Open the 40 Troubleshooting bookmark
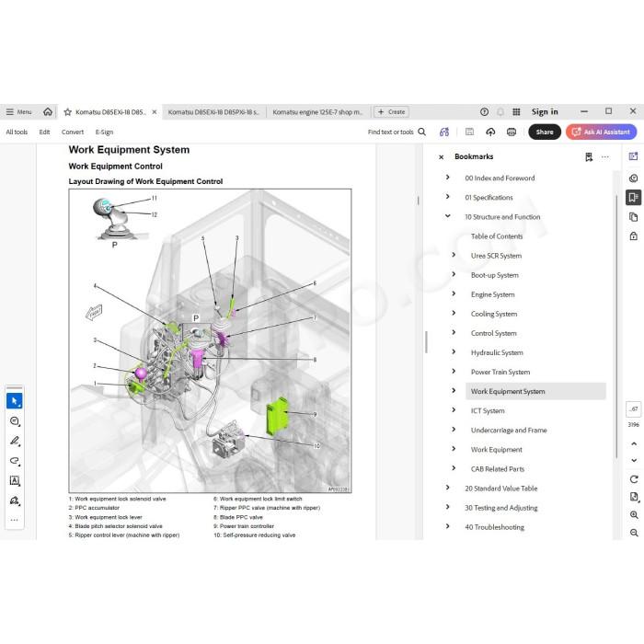The width and height of the screenshot is (644, 644). (495, 527)
